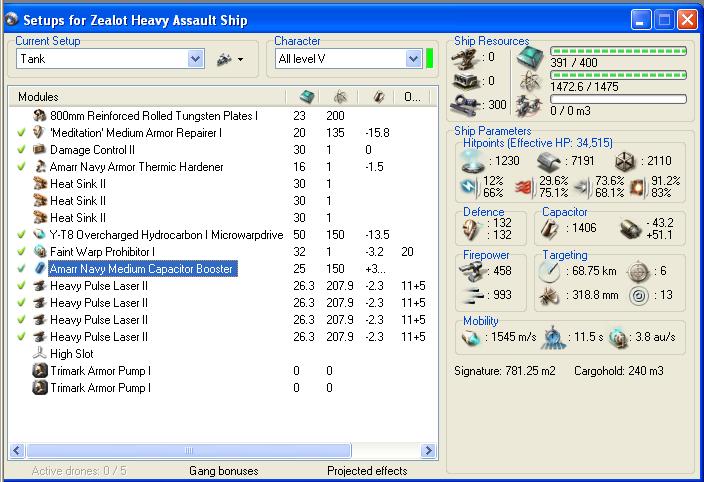Toggle Amarr Navy Medium Capacitor Booster checkmark
This screenshot has width=704, height=482.
tap(21, 269)
